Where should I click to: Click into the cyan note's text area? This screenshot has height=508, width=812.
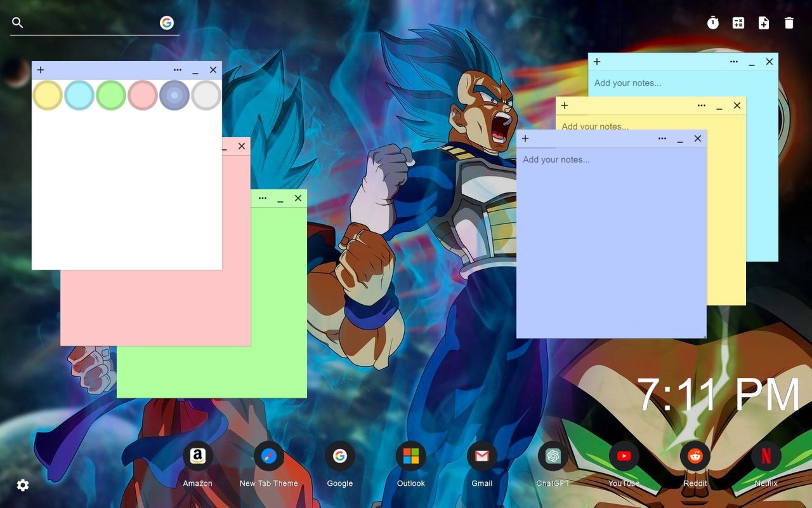tap(683, 83)
